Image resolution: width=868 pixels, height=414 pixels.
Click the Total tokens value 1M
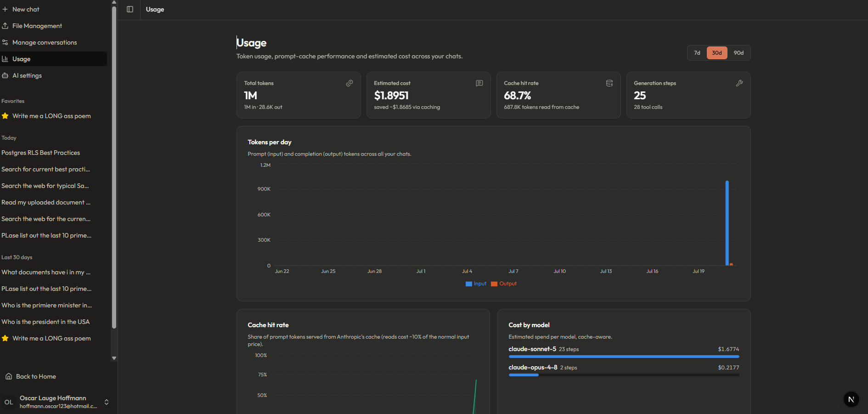coord(250,96)
